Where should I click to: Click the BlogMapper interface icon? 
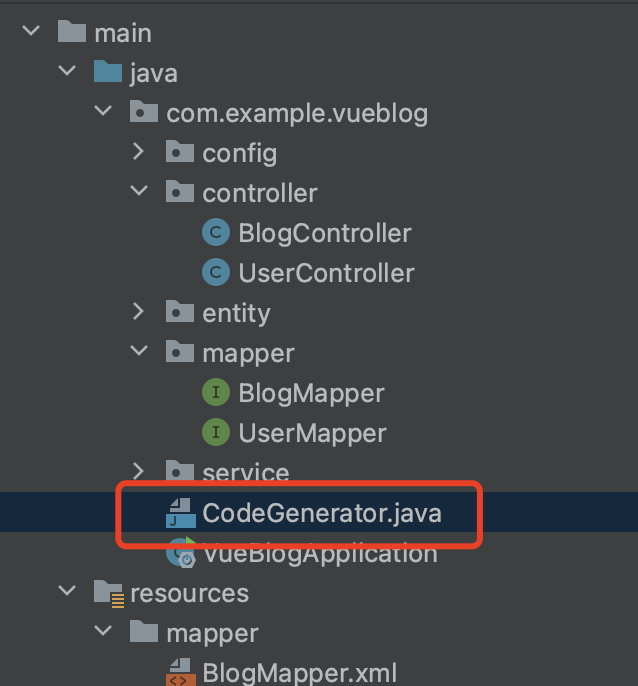[215, 393]
